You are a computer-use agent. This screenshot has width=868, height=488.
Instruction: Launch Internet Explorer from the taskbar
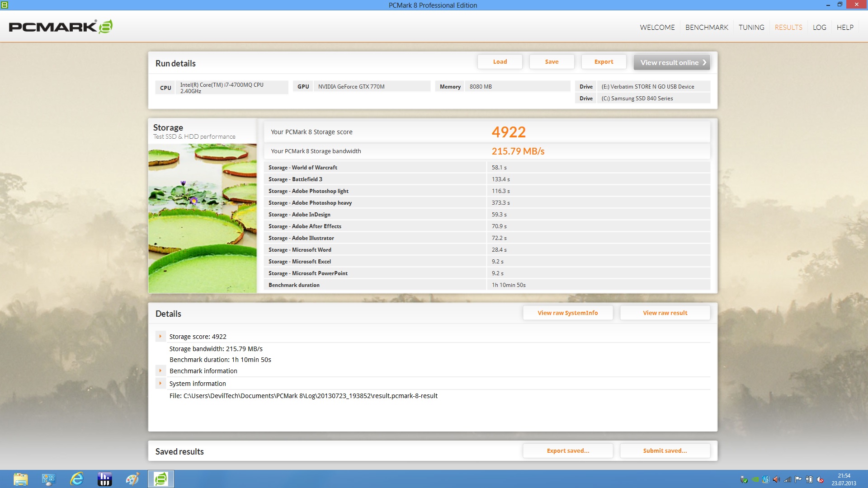(77, 479)
